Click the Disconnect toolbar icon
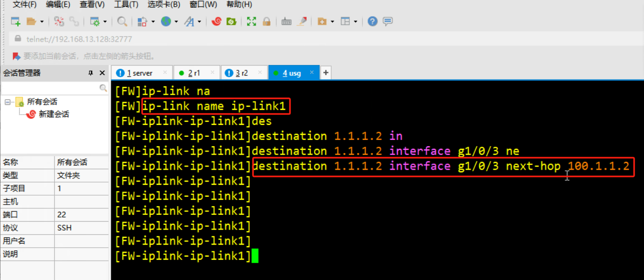Screen dimensions: 644x280 tap(59, 21)
